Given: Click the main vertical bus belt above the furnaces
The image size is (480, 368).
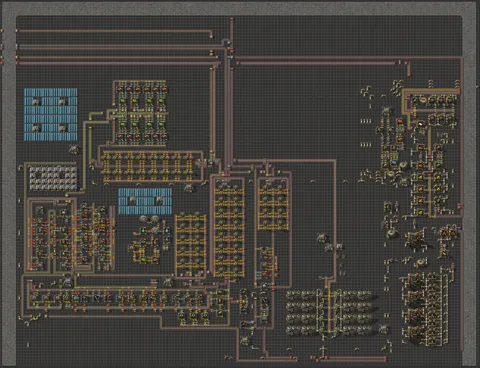Looking at the screenshot, I should click(228, 107).
